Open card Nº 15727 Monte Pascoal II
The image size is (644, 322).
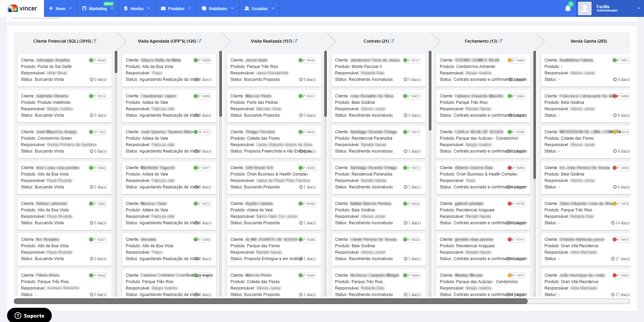(378, 70)
